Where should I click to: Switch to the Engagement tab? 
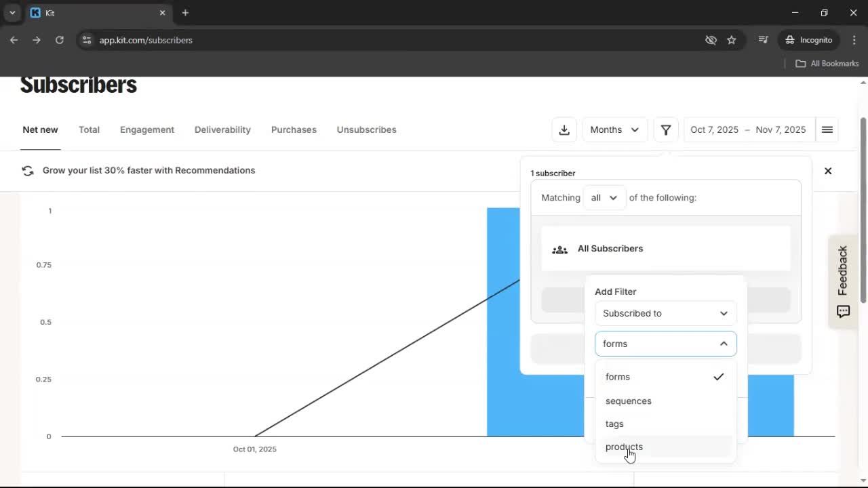pos(147,129)
